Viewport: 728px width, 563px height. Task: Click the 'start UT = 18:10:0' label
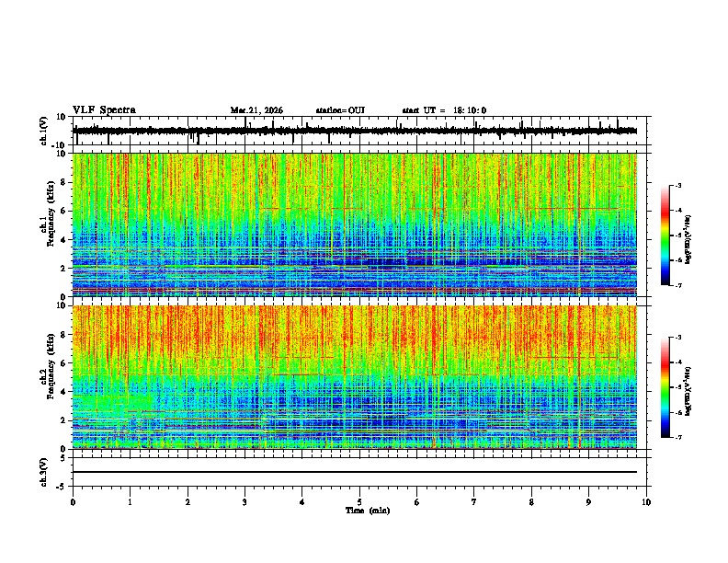(x=444, y=110)
